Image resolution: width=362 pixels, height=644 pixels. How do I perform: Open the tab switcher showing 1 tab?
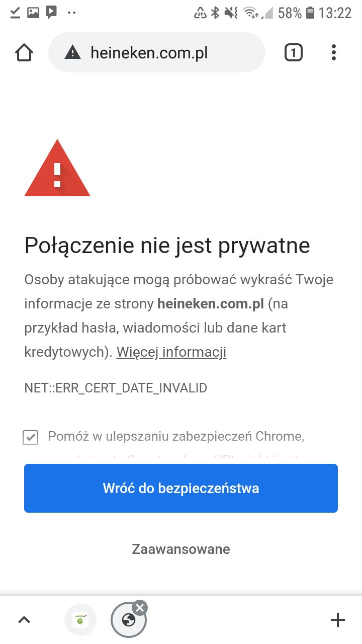(x=294, y=52)
